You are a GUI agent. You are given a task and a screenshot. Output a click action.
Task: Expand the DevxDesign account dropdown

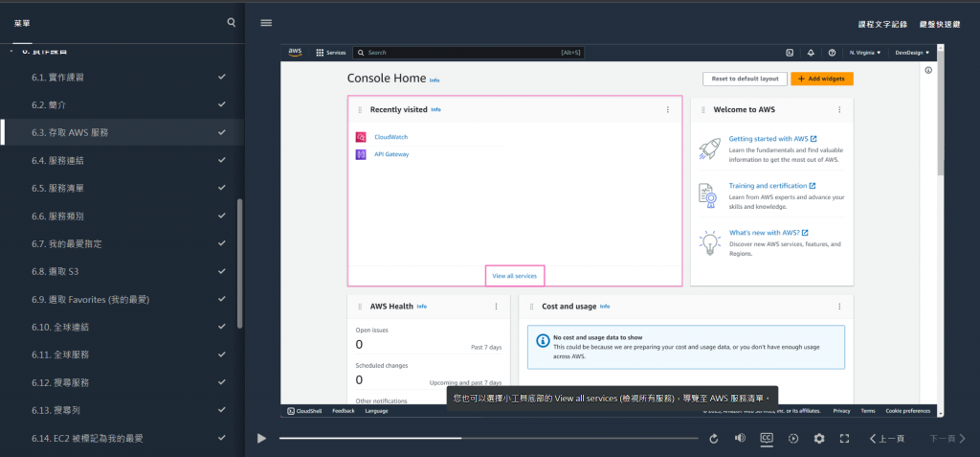point(912,53)
